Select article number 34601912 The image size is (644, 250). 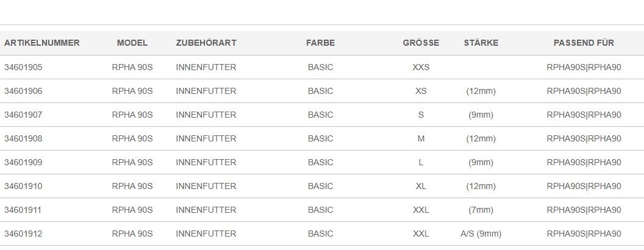point(23,234)
